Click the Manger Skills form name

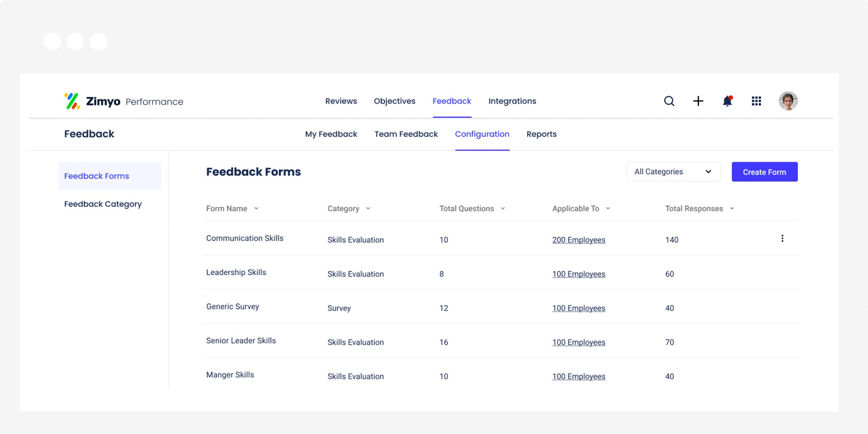point(230,375)
